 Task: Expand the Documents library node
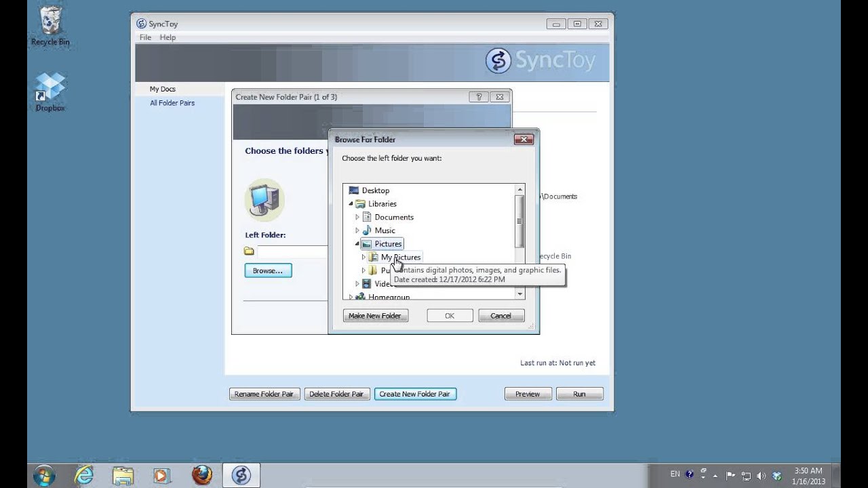pos(357,217)
